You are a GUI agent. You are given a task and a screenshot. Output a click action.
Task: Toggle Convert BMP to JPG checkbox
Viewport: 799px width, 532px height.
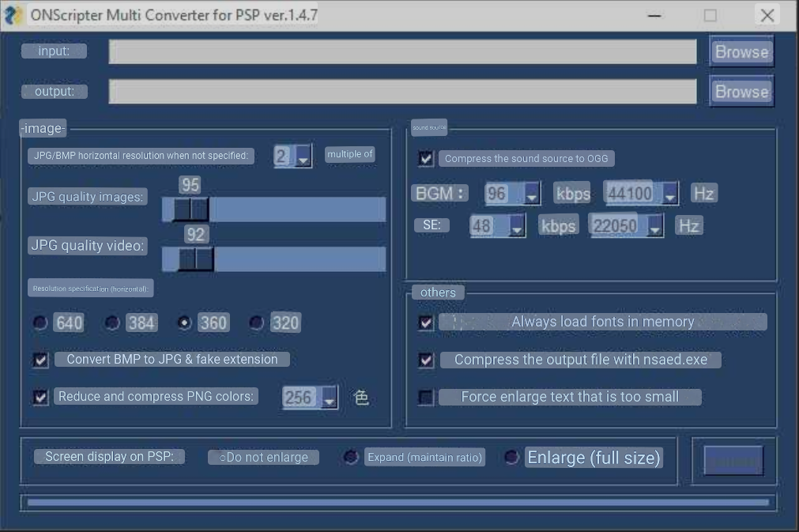pos(41,360)
